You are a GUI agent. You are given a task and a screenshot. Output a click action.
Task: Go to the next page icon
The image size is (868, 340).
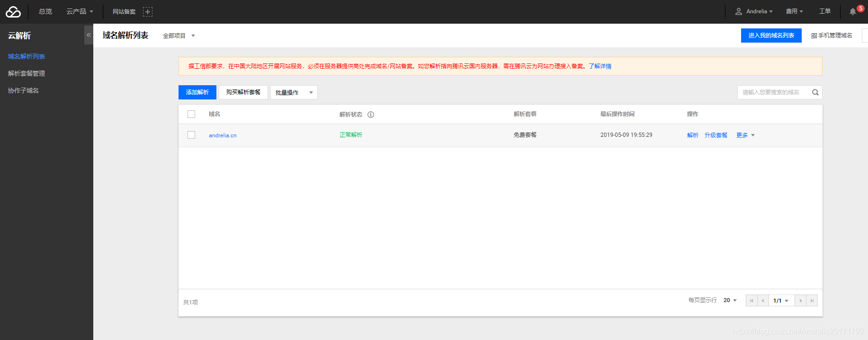tap(801, 301)
